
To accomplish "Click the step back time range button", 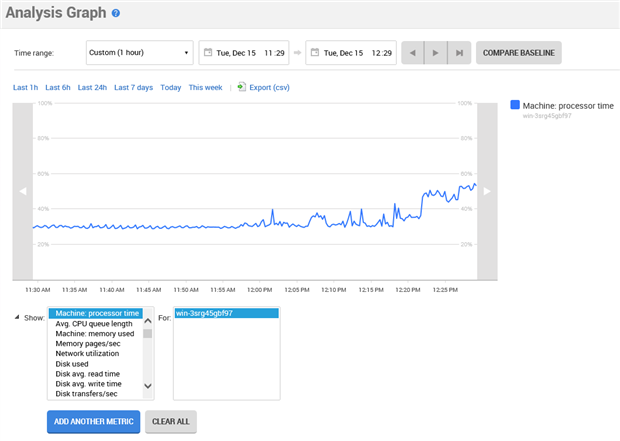I will click(412, 52).
